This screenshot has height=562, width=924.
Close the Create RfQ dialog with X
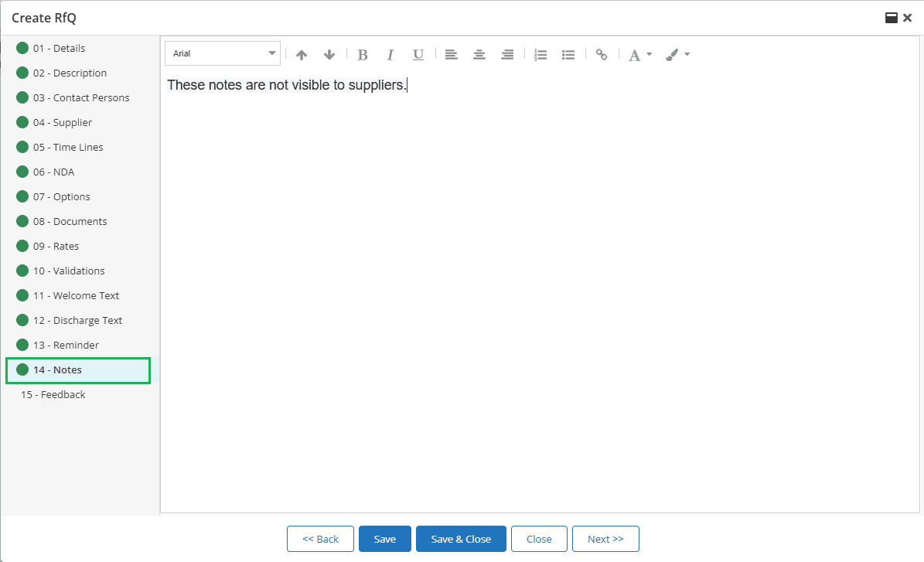908,18
